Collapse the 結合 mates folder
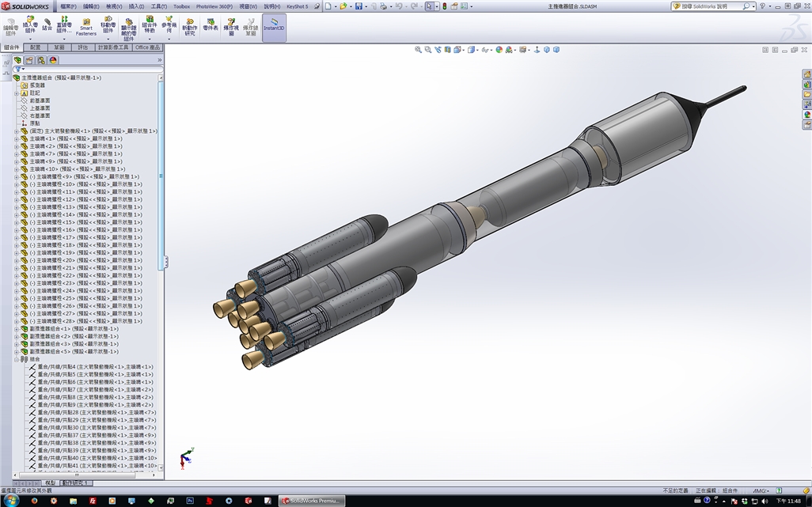Viewport: 812px width, 507px height. click(17, 359)
